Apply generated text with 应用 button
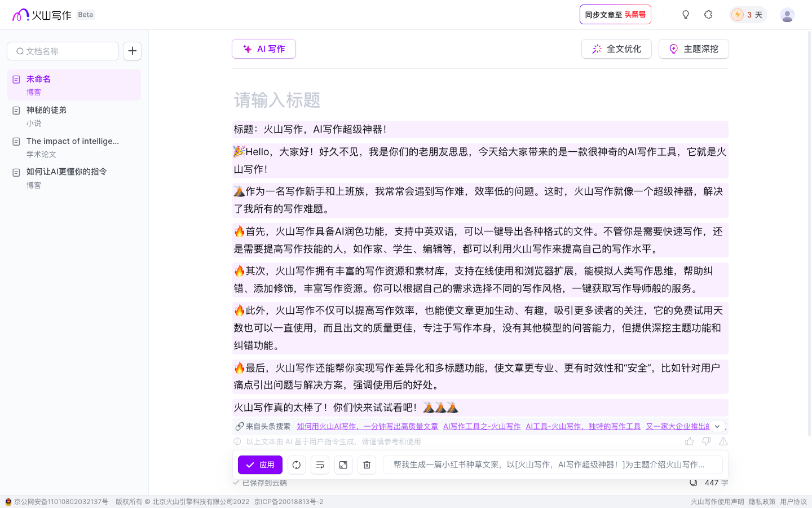 (260, 465)
